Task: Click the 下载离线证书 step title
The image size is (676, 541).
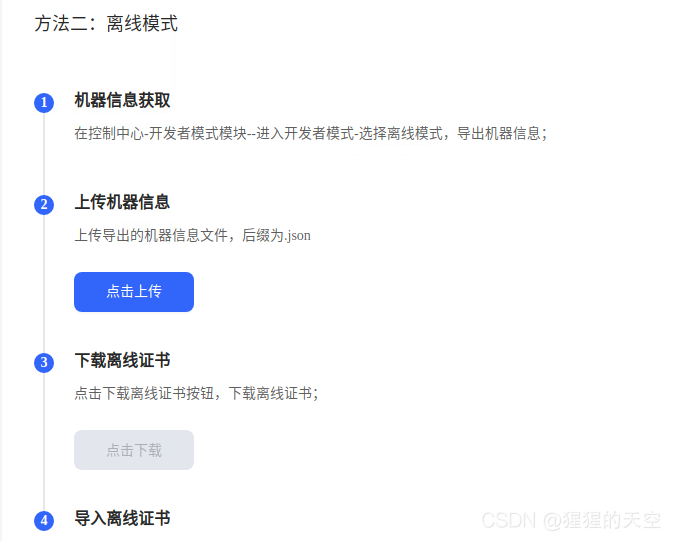Action: [122, 360]
